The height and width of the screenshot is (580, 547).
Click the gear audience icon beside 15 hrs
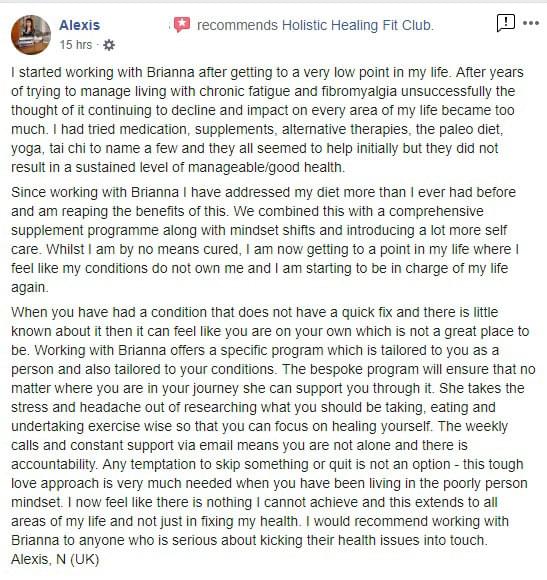click(109, 45)
